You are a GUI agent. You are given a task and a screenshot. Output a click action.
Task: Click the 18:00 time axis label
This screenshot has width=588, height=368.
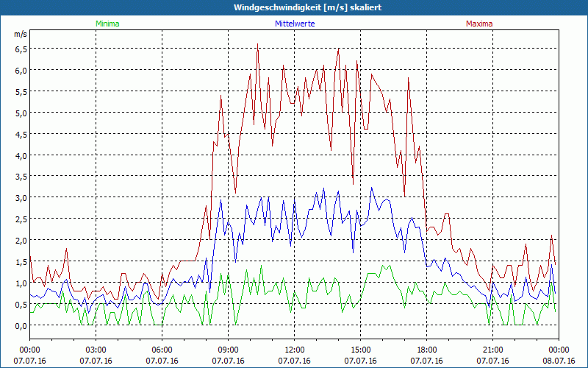(x=427, y=350)
